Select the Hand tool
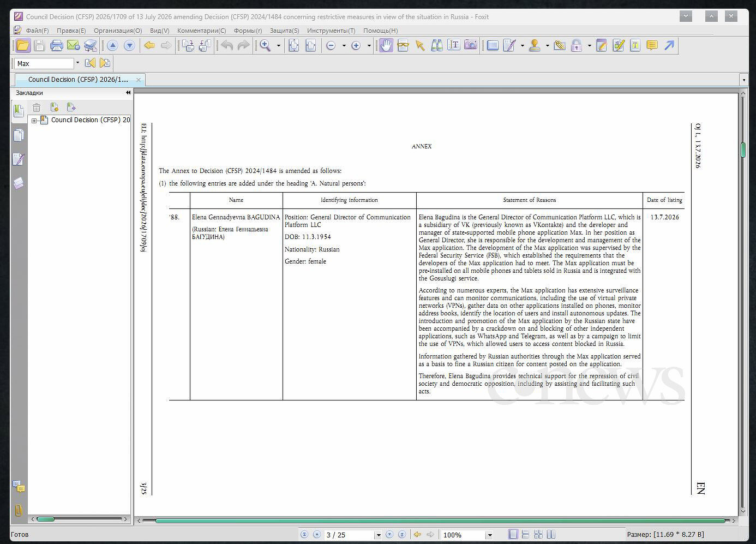Image resolution: width=756 pixels, height=544 pixels. [x=386, y=46]
